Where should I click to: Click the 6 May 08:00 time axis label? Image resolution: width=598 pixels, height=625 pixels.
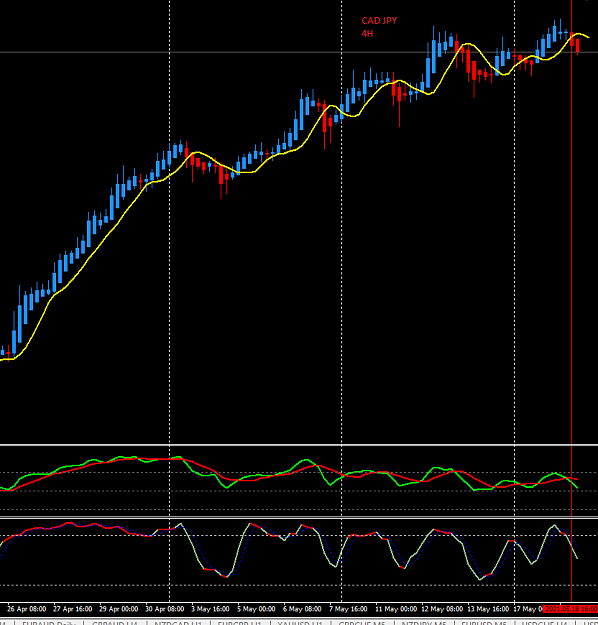tap(302, 609)
